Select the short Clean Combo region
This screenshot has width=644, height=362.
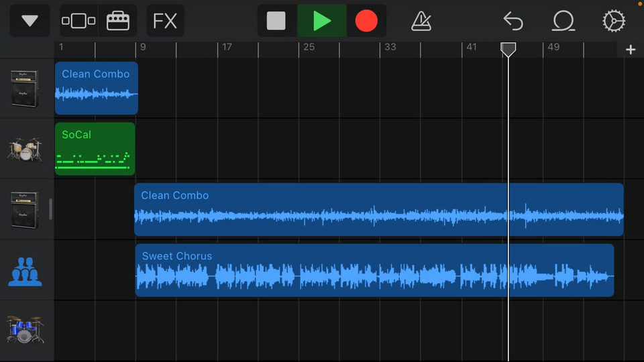click(x=97, y=88)
